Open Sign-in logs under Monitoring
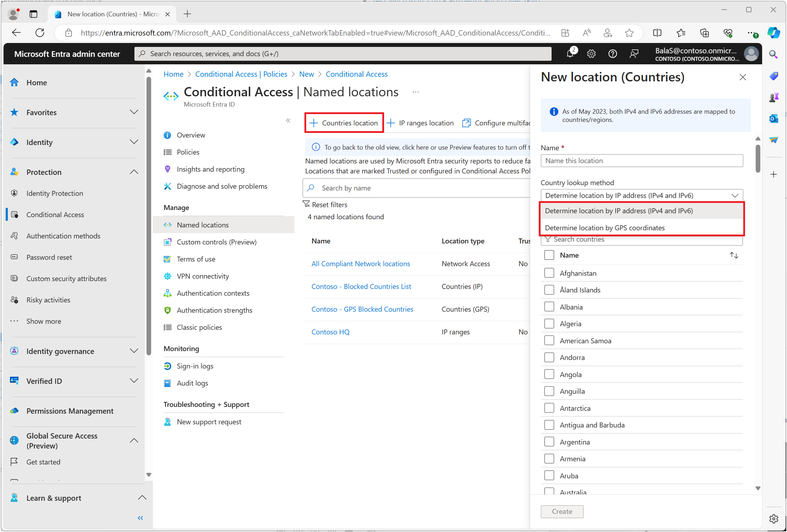Image resolution: width=787 pixels, height=532 pixels. point(195,366)
